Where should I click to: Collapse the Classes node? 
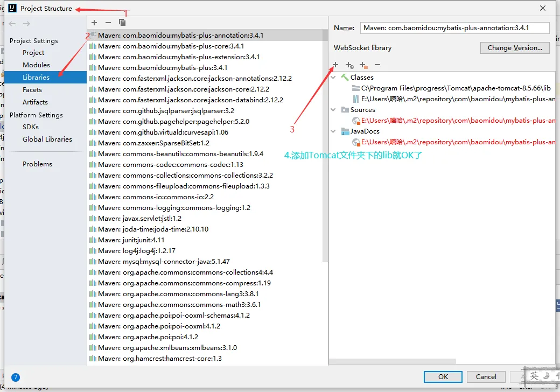(x=333, y=77)
